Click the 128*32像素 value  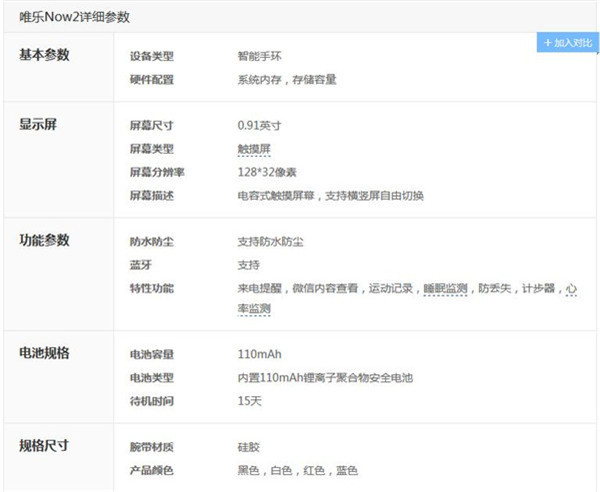267,172
